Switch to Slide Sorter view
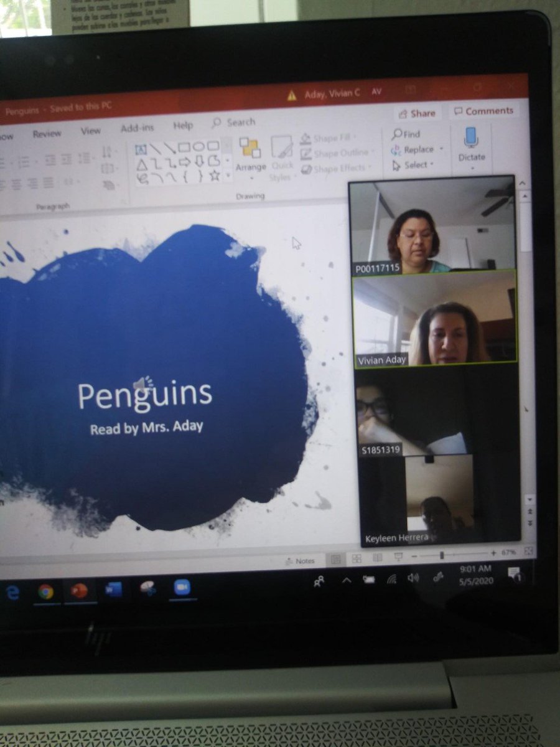 point(357,558)
